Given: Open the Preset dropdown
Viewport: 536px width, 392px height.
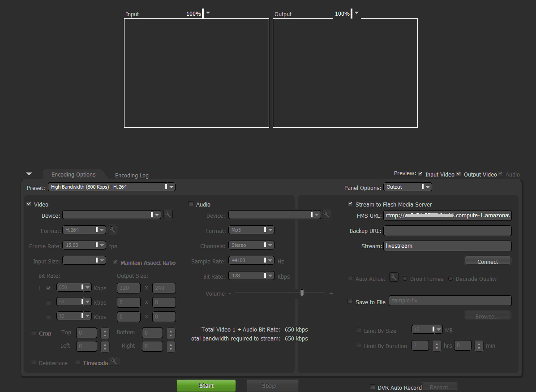Looking at the screenshot, I should (111, 187).
